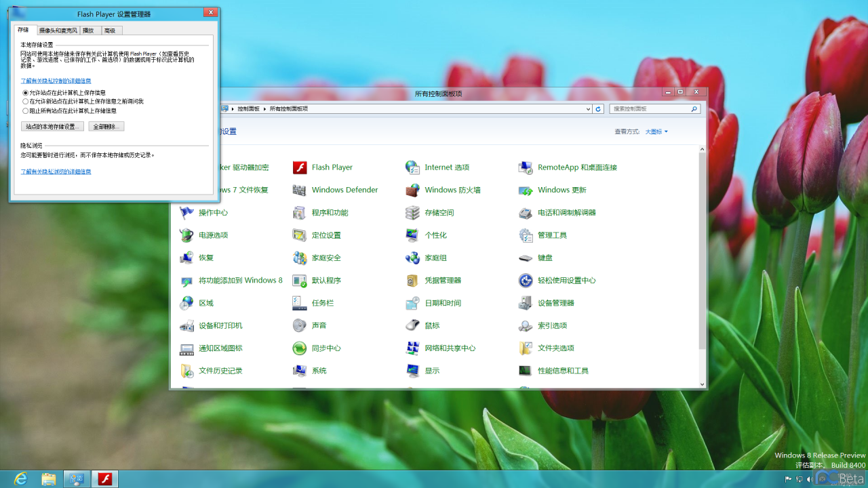This screenshot has width=868, height=488.
Task: Click the 程序和功能 icon
Action: (x=300, y=213)
